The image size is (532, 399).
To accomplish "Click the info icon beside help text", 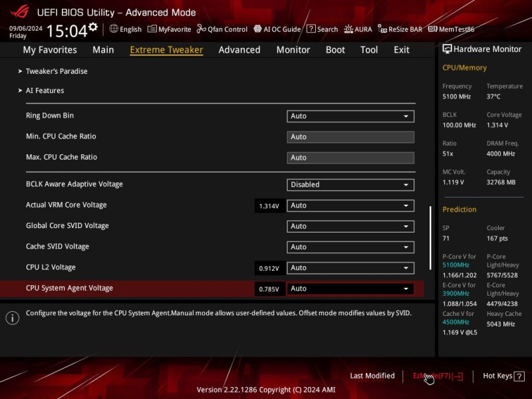I will (13, 318).
